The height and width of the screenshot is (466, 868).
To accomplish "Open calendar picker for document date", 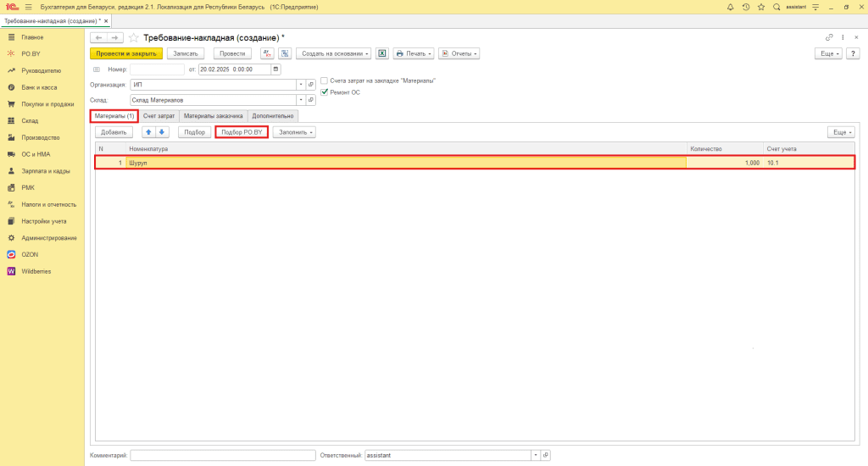I will tap(275, 69).
